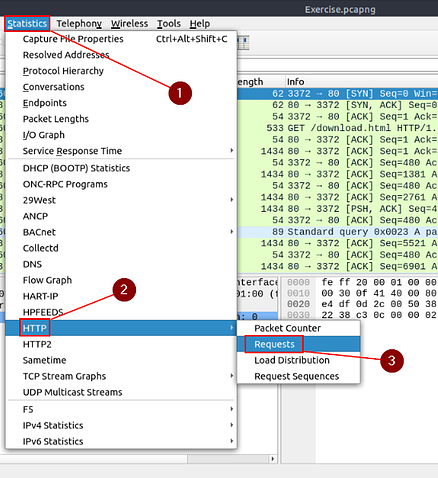Image resolution: width=438 pixels, height=478 pixels.
Task: Expand IPv6 Statistics submenu
Action: click(x=121, y=441)
